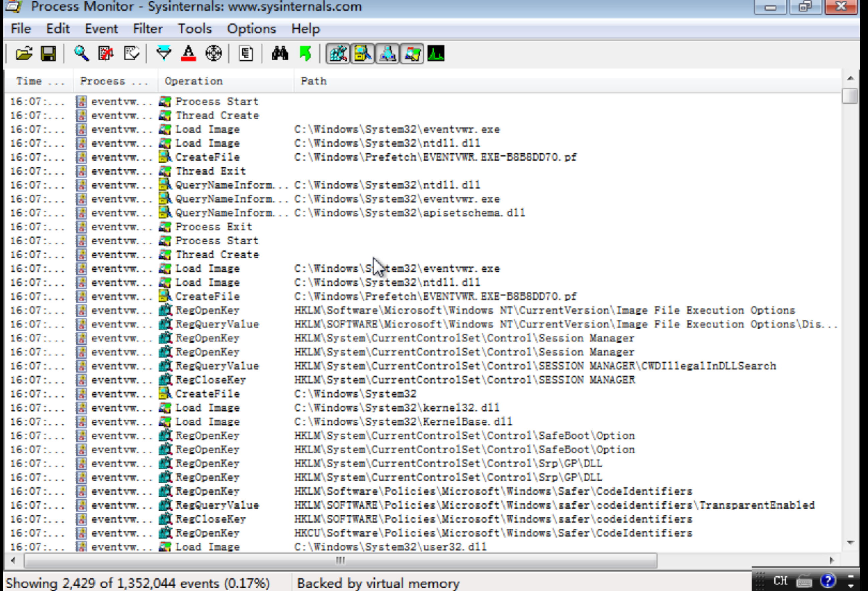
Task: Click the Save floppy disk icon
Action: pos(48,54)
